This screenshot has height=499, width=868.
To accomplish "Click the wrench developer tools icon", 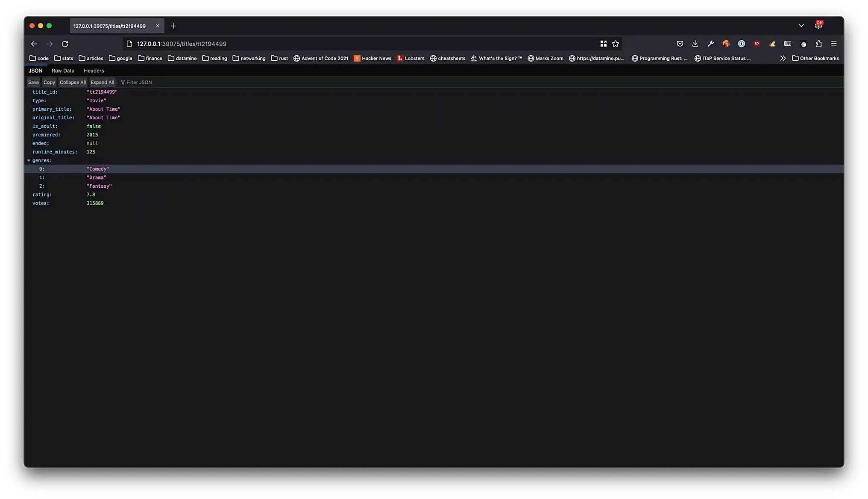I will tap(710, 44).
